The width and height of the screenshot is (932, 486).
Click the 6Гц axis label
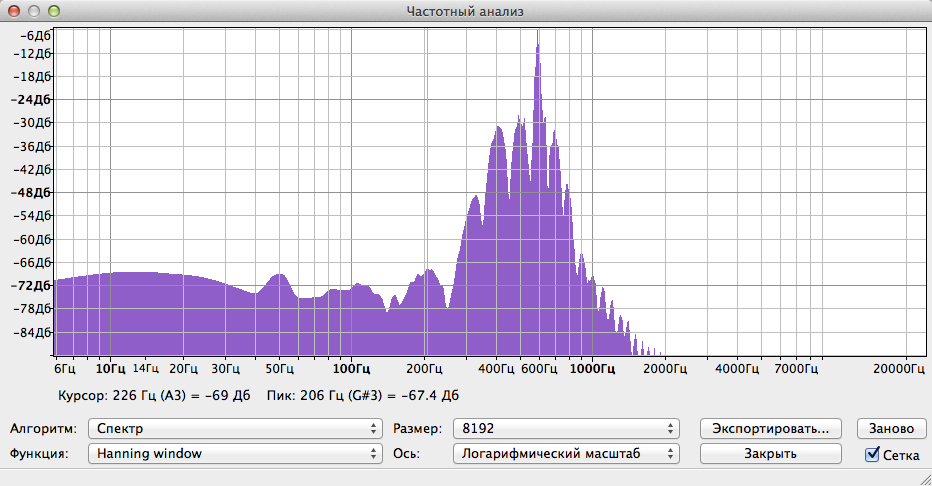(65, 369)
